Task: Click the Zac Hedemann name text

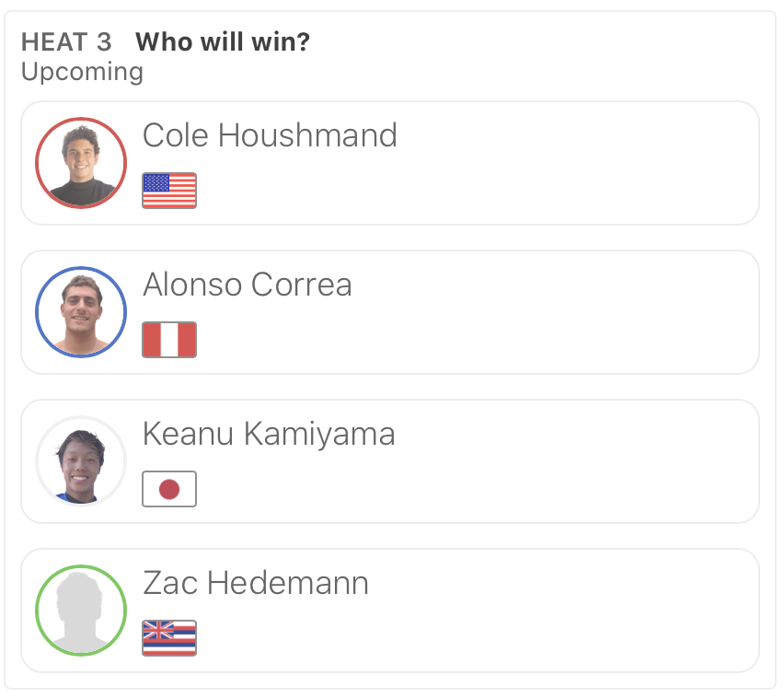Action: (256, 583)
